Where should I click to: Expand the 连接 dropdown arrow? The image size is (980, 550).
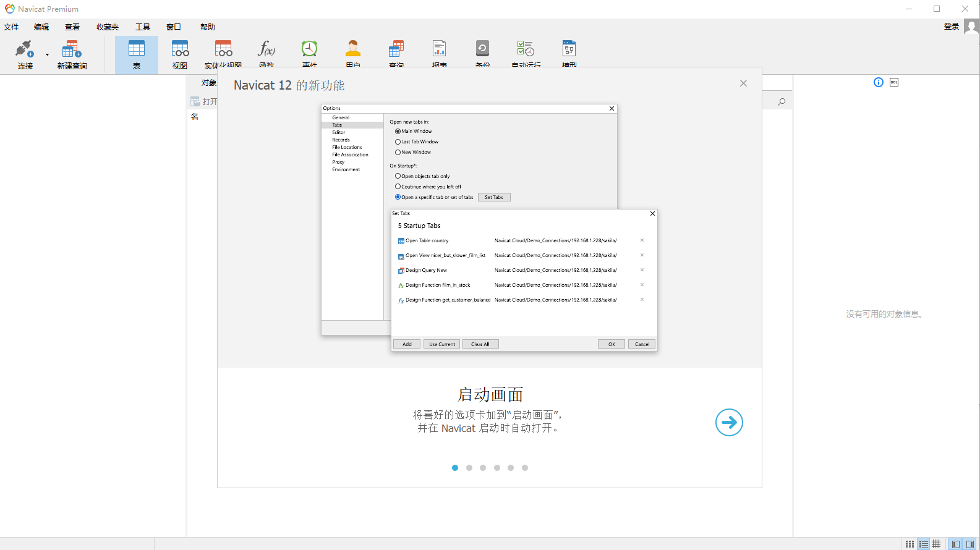coord(47,54)
